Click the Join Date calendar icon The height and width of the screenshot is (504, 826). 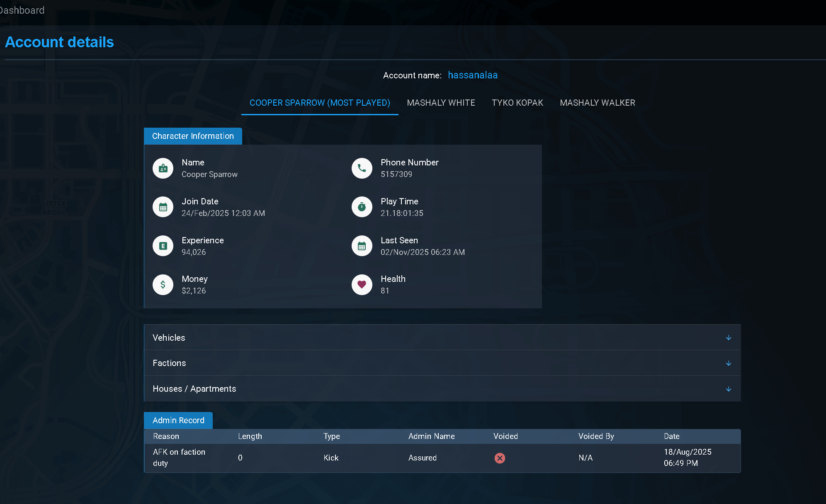click(163, 207)
